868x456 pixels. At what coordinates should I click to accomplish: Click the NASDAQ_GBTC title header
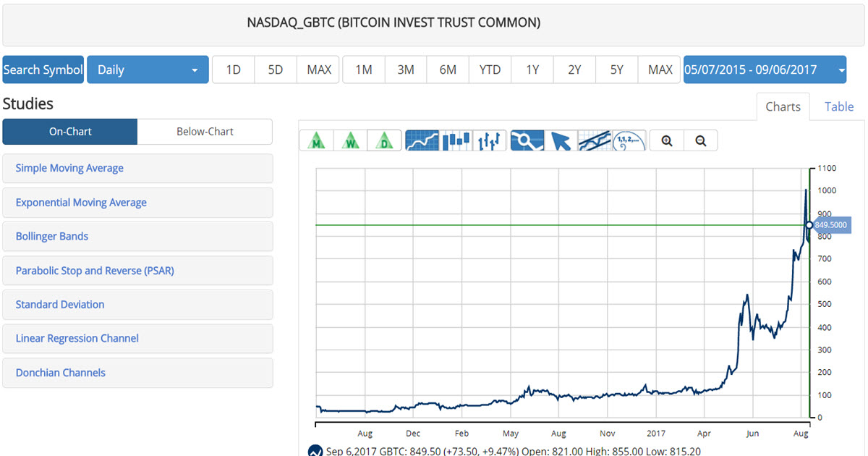point(393,22)
